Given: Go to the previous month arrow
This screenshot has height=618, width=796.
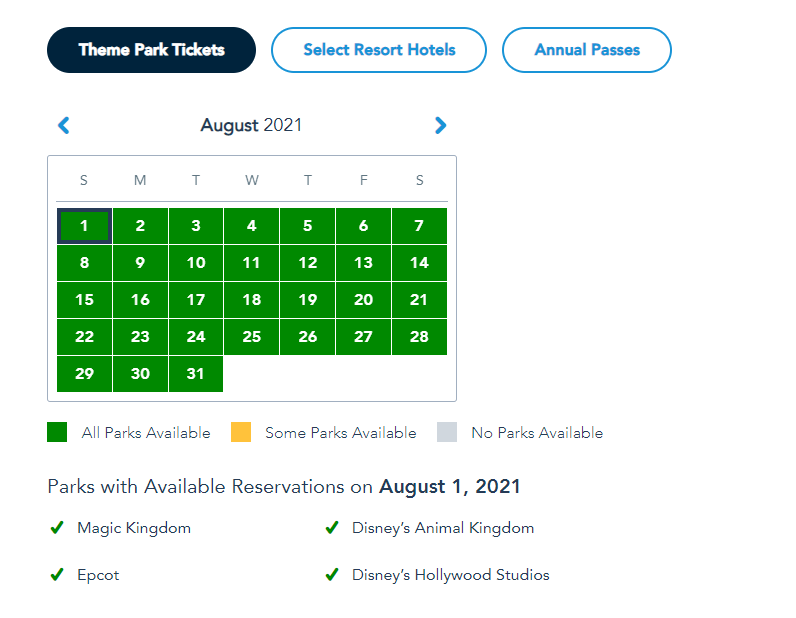Looking at the screenshot, I should tap(64, 126).
